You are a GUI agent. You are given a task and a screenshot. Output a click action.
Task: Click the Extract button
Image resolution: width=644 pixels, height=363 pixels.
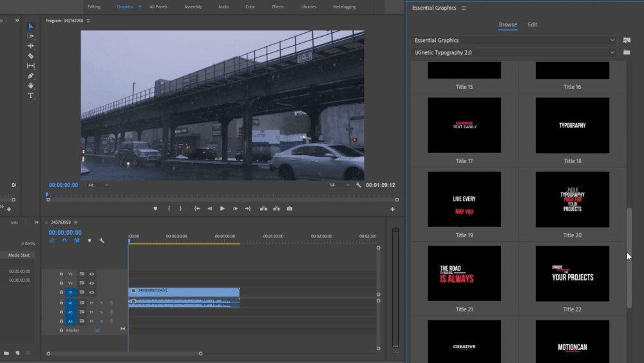tap(276, 209)
